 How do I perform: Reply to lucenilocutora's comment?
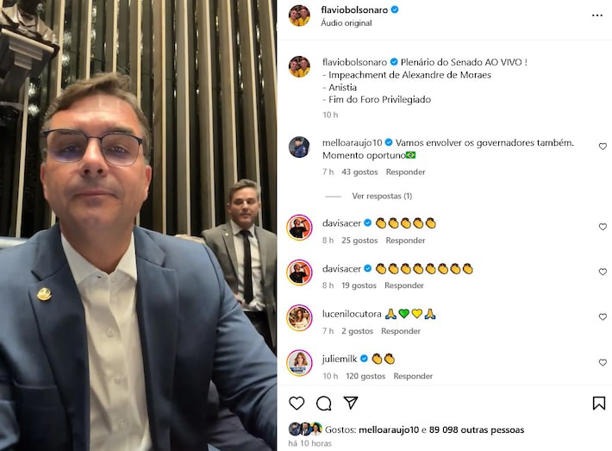pyautogui.click(x=400, y=331)
